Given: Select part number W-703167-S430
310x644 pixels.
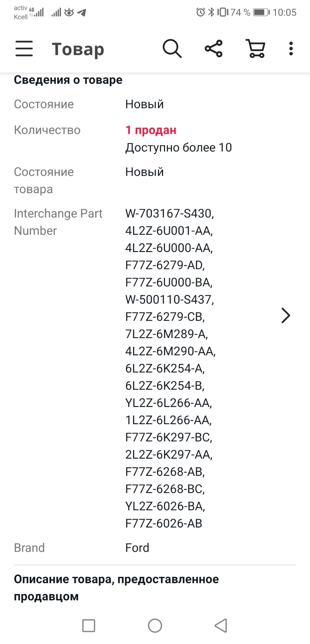Looking at the screenshot, I should (x=169, y=213).
